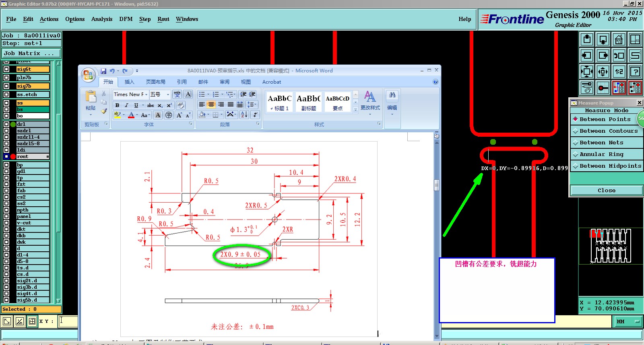Select the Between Contours measure mode
644x345 pixels.
[x=607, y=131]
